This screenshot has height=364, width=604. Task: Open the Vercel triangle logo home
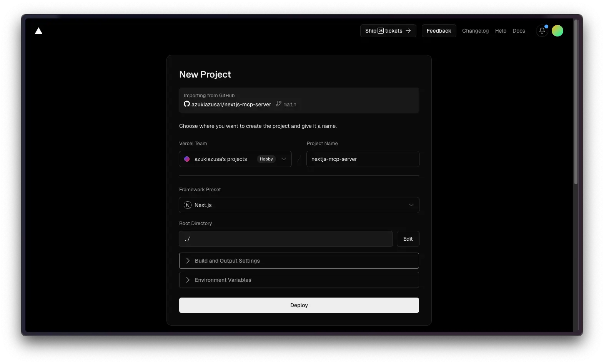click(x=38, y=31)
